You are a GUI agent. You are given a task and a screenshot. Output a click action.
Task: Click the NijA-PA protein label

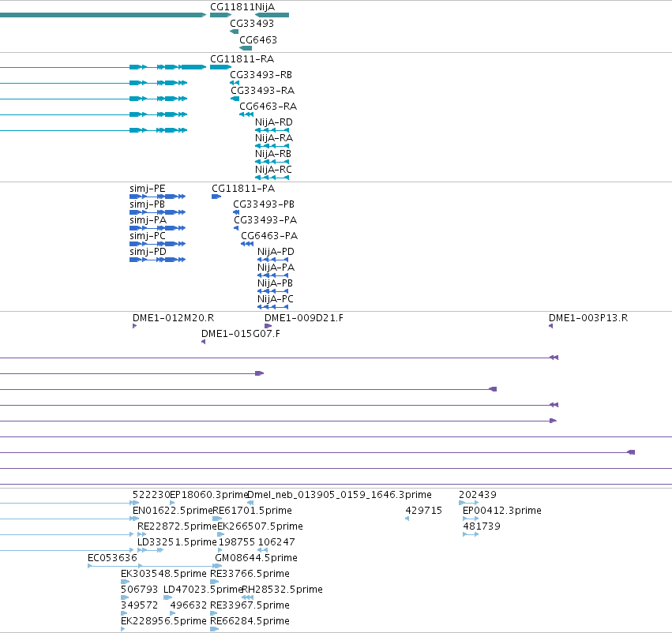click(x=276, y=268)
